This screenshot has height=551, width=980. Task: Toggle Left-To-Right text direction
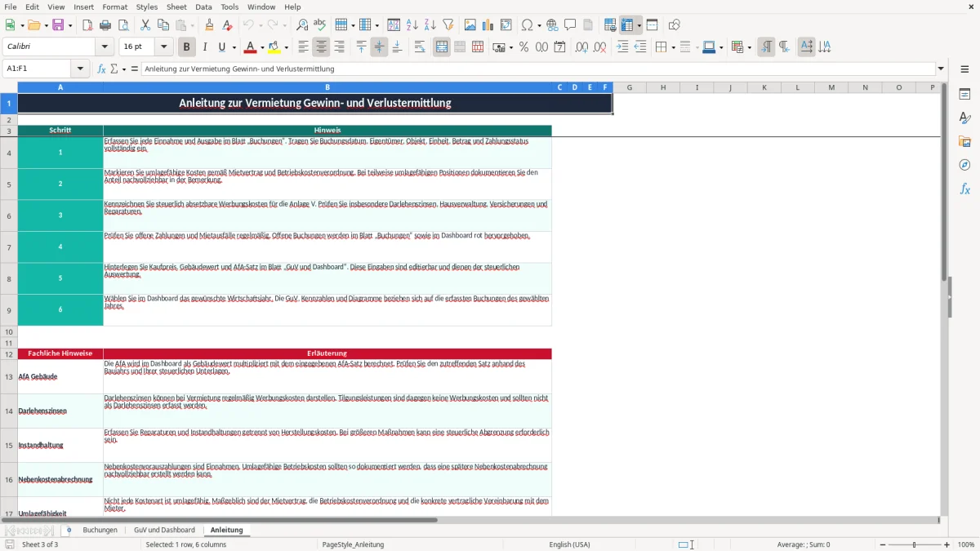coord(766,47)
